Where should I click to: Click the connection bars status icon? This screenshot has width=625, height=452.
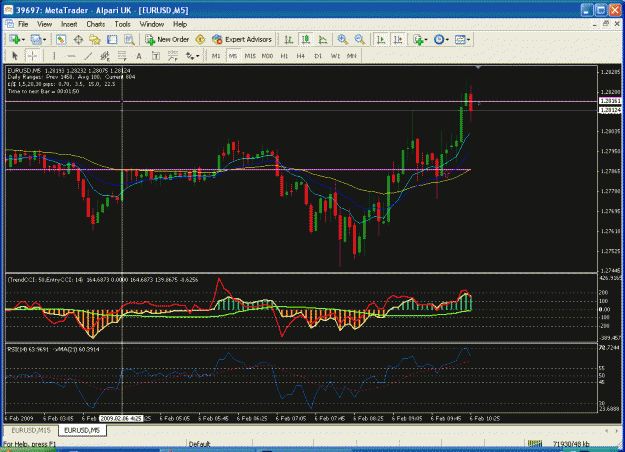(535, 444)
